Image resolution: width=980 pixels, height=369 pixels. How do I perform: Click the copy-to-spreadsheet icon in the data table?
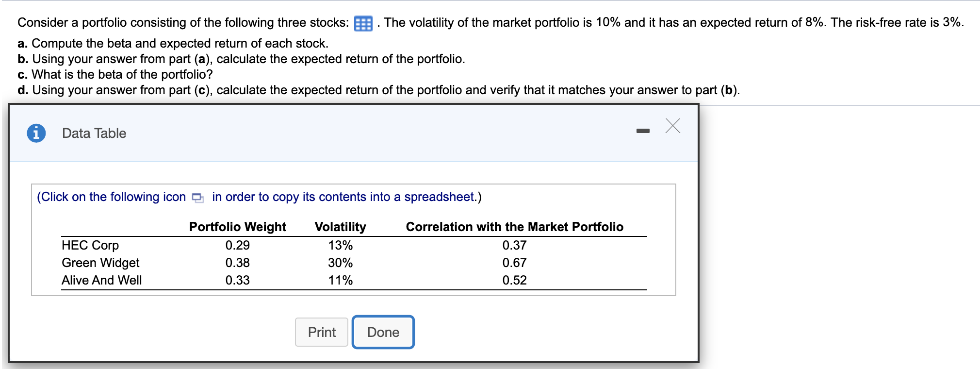[196, 197]
